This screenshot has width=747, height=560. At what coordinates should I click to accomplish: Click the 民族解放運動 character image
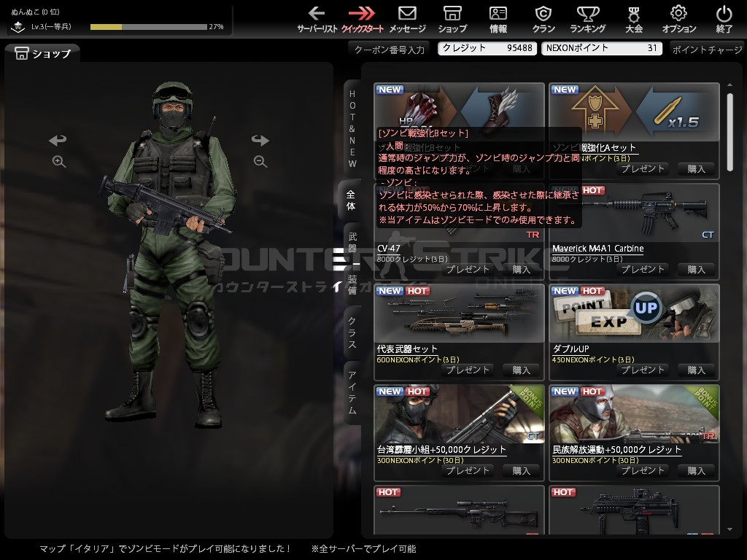pyautogui.click(x=634, y=414)
